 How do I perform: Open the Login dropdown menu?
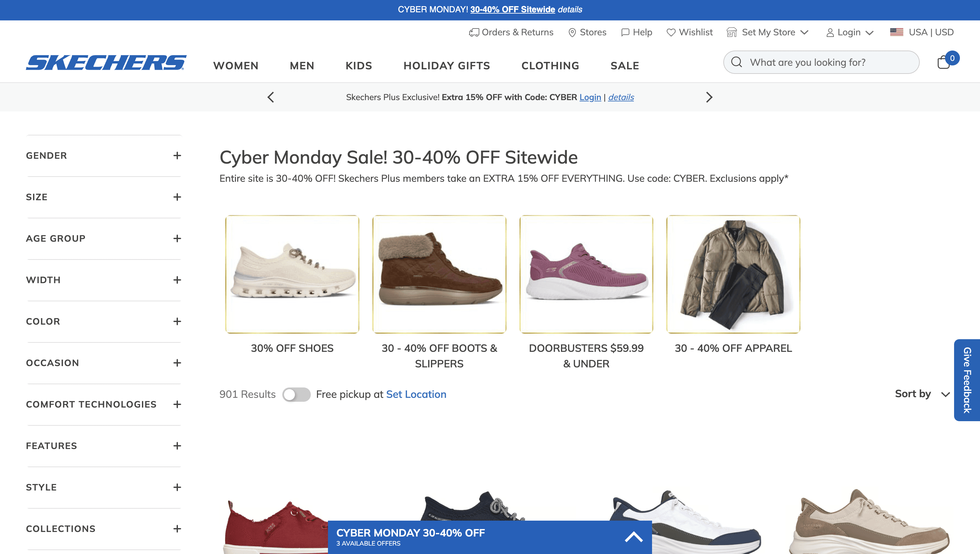tap(849, 33)
